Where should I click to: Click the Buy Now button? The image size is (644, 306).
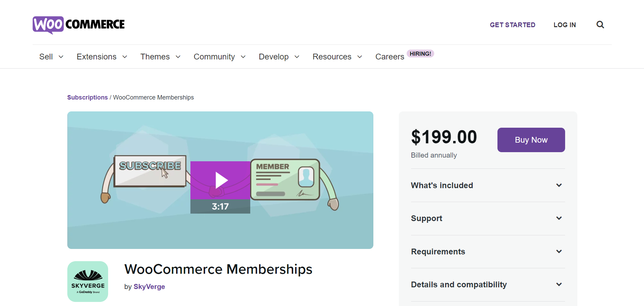click(531, 140)
